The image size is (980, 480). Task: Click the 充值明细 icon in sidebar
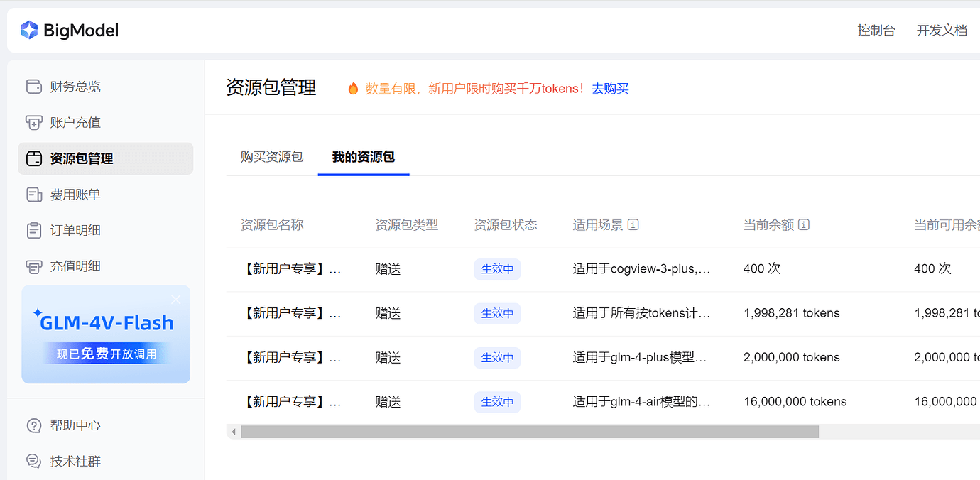coord(33,267)
